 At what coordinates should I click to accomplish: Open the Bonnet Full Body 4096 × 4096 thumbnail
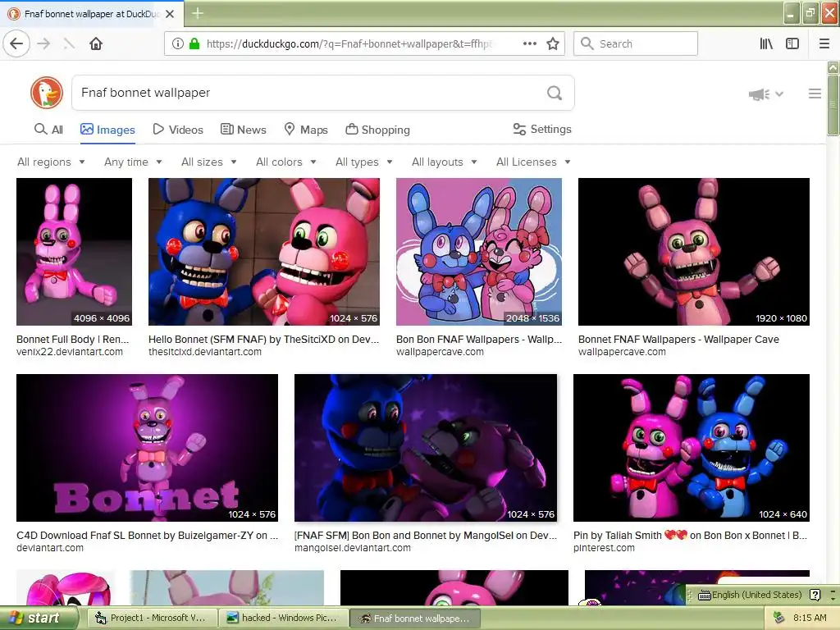click(74, 252)
